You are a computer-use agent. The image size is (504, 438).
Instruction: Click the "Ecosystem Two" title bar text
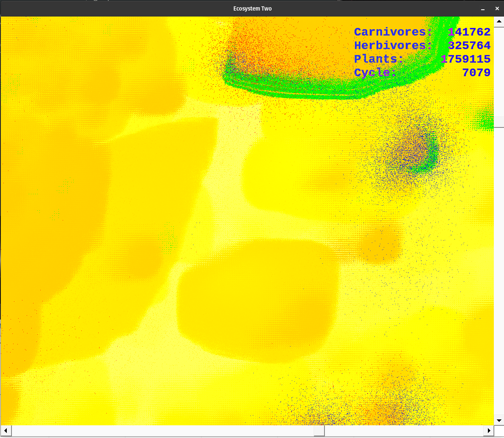pos(252,8)
